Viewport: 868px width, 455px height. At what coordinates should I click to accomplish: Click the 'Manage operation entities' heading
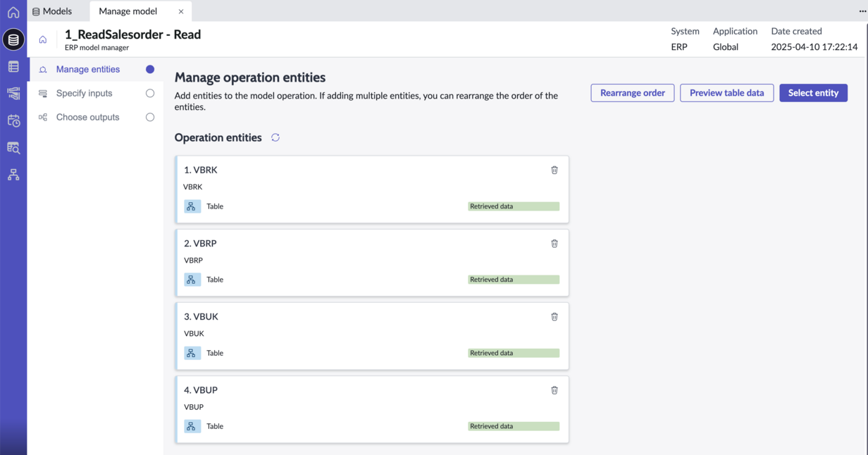pyautogui.click(x=250, y=77)
